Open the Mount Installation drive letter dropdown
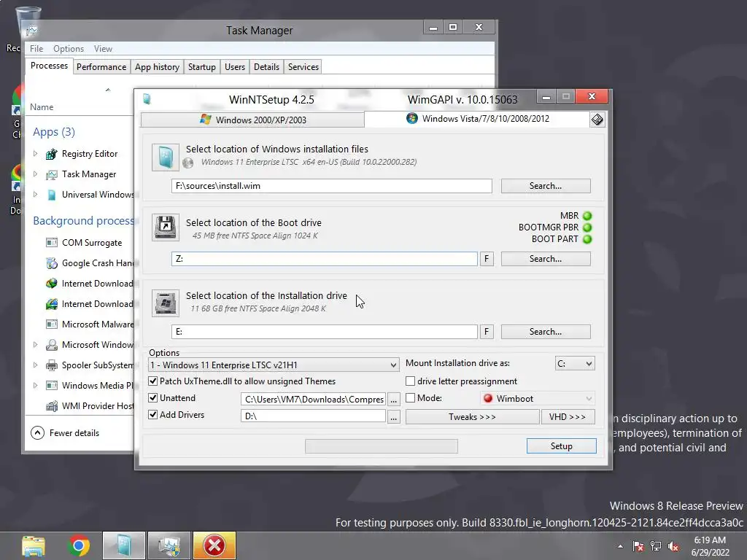This screenshot has width=747, height=560. [575, 364]
